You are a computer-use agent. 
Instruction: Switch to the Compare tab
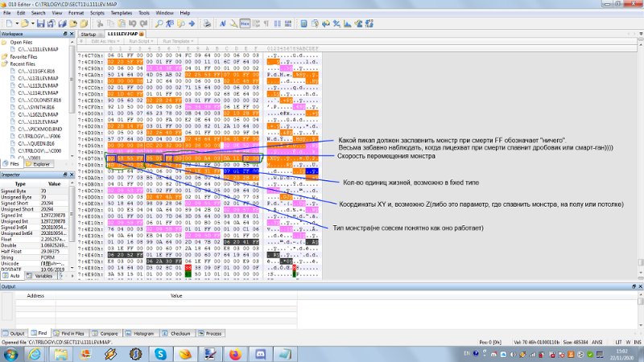[x=105, y=333]
